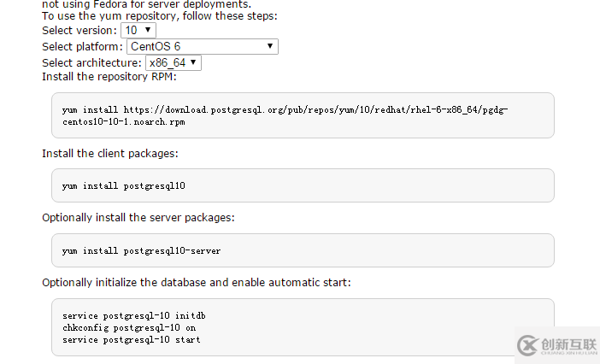The height and width of the screenshot is (364, 600).
Task: Click the "not using Fedora for server deployments" text
Action: pos(146,4)
